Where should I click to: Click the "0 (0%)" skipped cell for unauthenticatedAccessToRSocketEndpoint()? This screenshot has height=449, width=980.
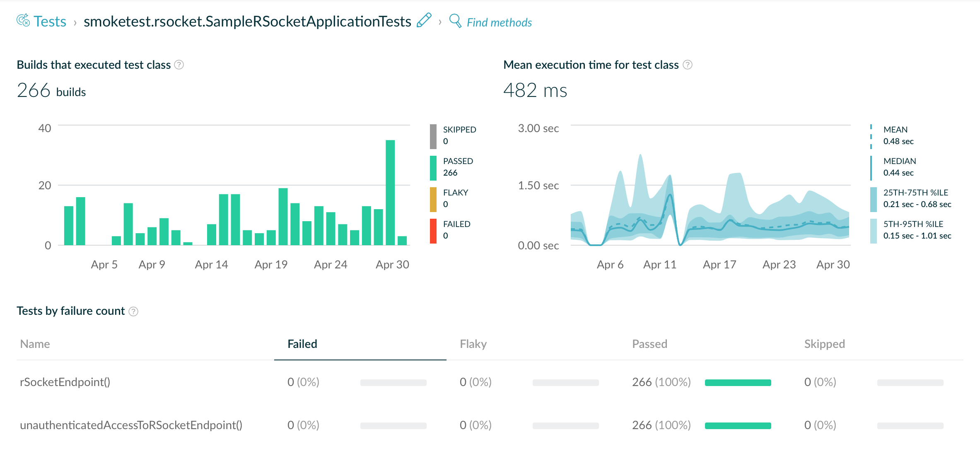pos(820,425)
